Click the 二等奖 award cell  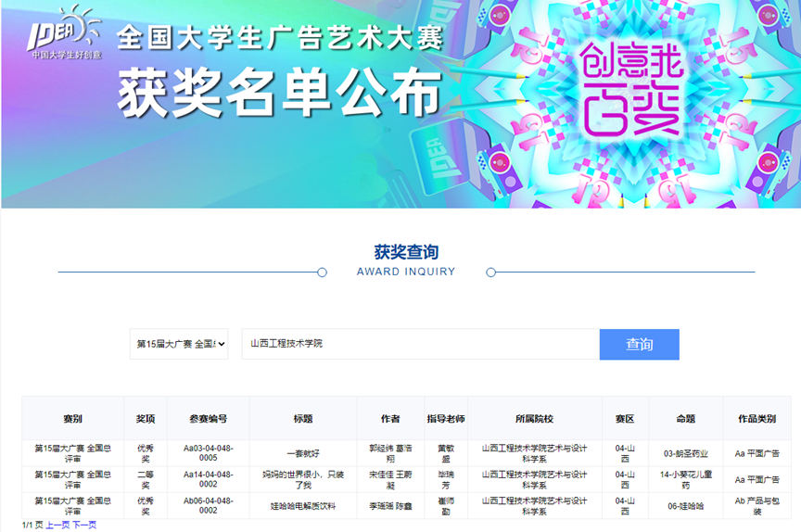point(146,479)
